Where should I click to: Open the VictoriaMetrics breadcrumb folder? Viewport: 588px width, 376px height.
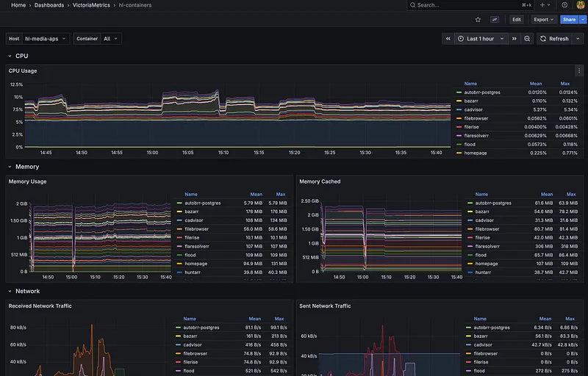point(92,5)
